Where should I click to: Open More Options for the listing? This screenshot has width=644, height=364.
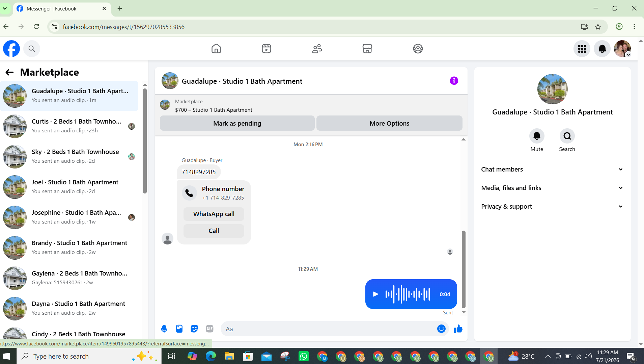tap(389, 123)
